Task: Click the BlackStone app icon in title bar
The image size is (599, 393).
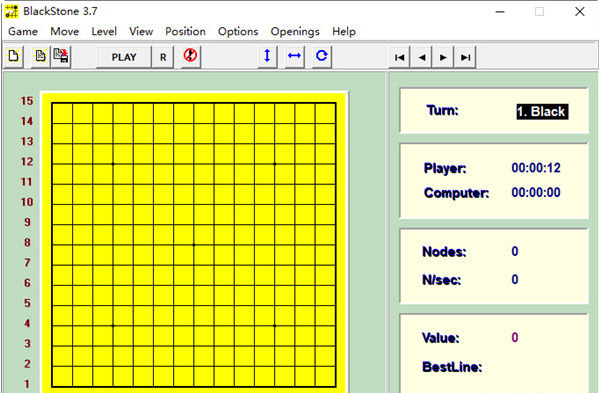Action: click(11, 11)
